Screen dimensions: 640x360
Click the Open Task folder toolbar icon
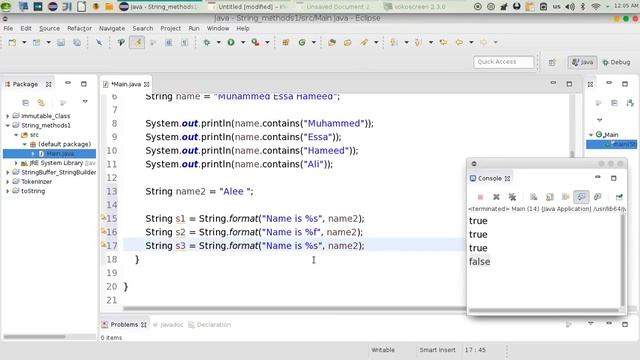click(348, 42)
